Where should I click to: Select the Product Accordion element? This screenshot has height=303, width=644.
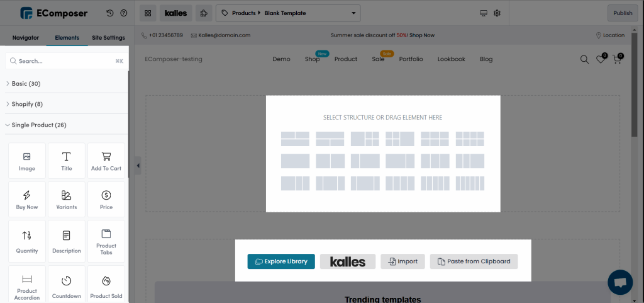[x=27, y=285]
